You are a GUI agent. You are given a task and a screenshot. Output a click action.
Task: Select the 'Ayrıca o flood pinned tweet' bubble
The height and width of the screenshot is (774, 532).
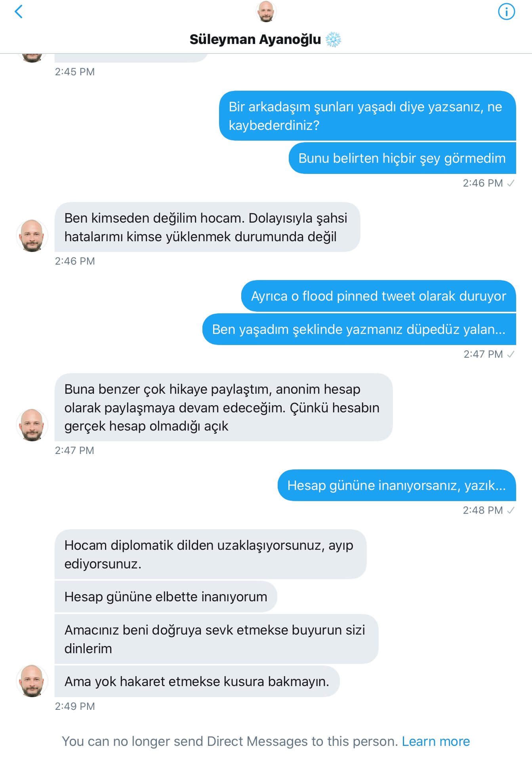(378, 296)
